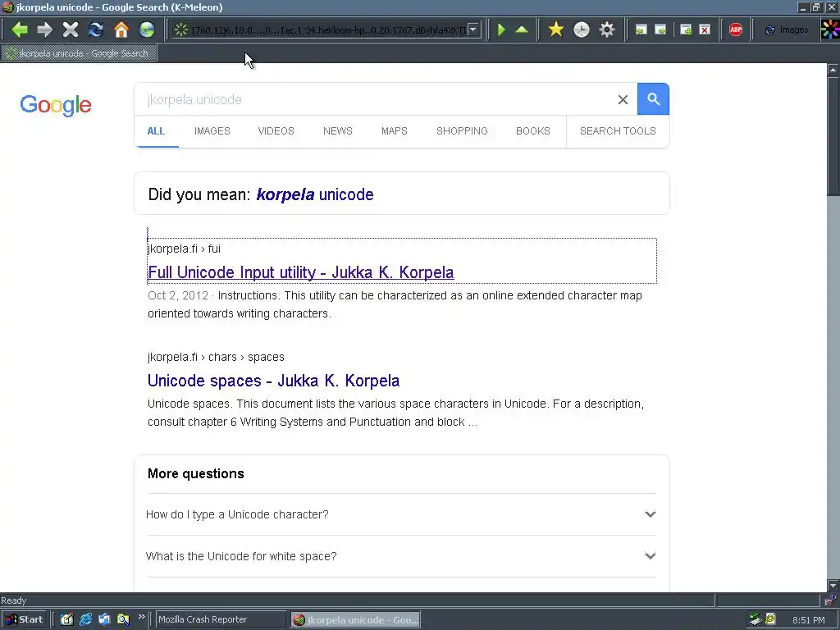
Task: Switch to the NEWS search tab
Action: pyautogui.click(x=337, y=131)
